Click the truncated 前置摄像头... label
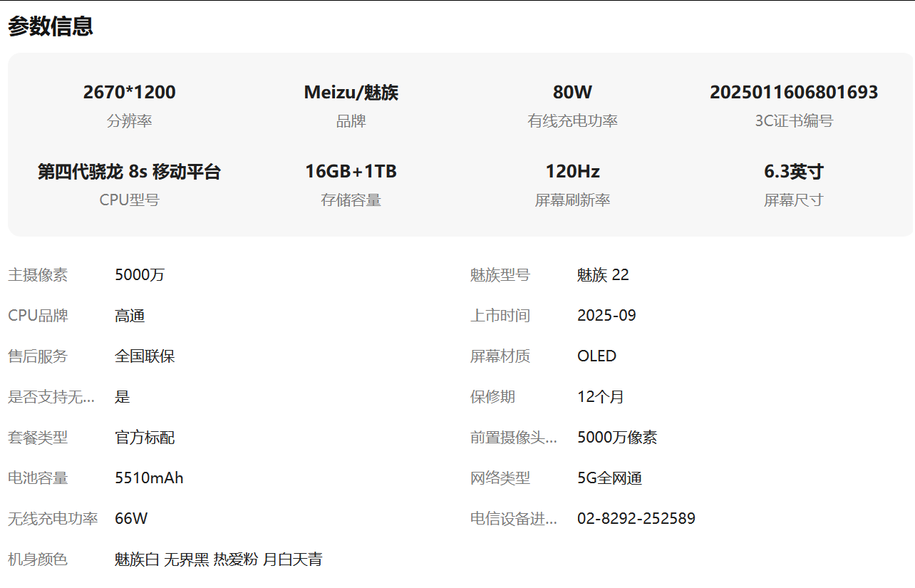The width and height of the screenshot is (915, 588). tap(514, 438)
